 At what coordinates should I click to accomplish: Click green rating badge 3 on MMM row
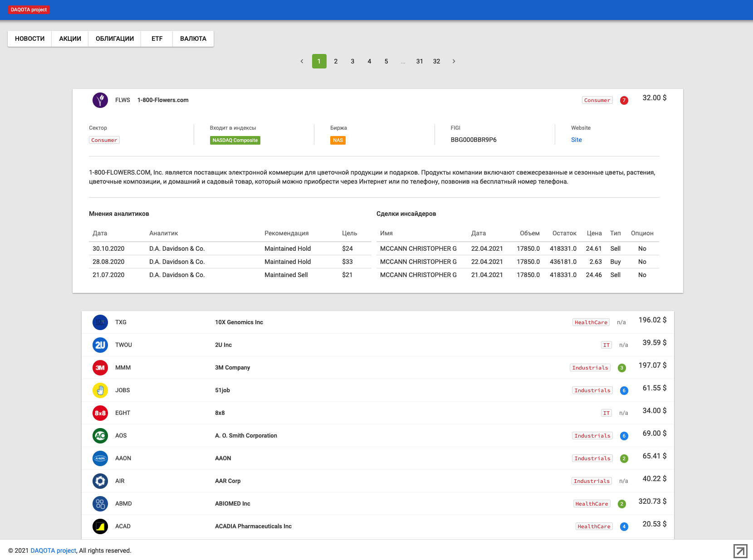[622, 368]
